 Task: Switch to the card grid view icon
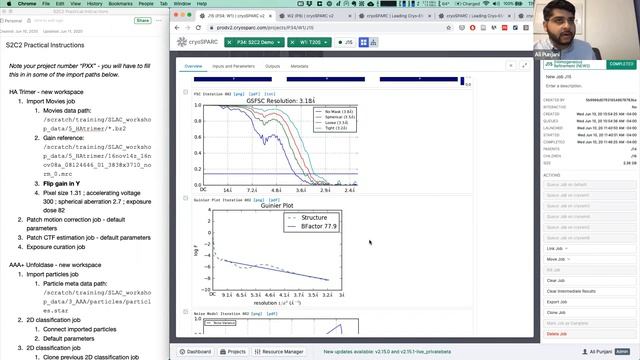coord(363,42)
